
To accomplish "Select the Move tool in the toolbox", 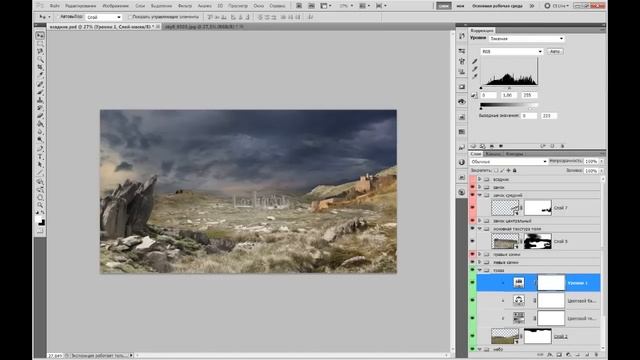I will pos(40,36).
